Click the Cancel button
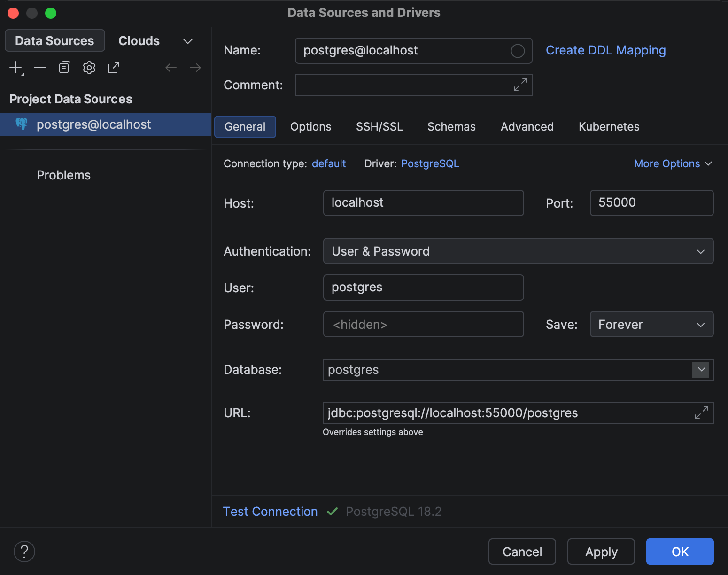This screenshot has height=575, width=728. [522, 552]
